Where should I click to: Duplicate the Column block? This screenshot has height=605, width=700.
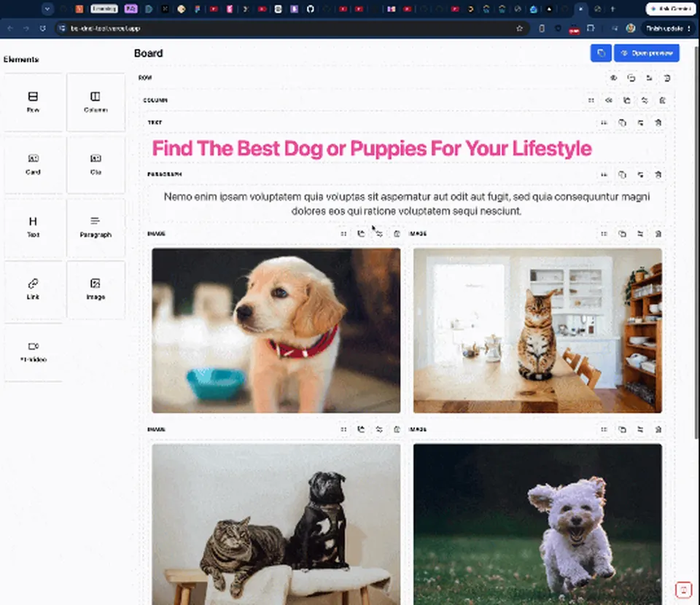click(x=627, y=101)
